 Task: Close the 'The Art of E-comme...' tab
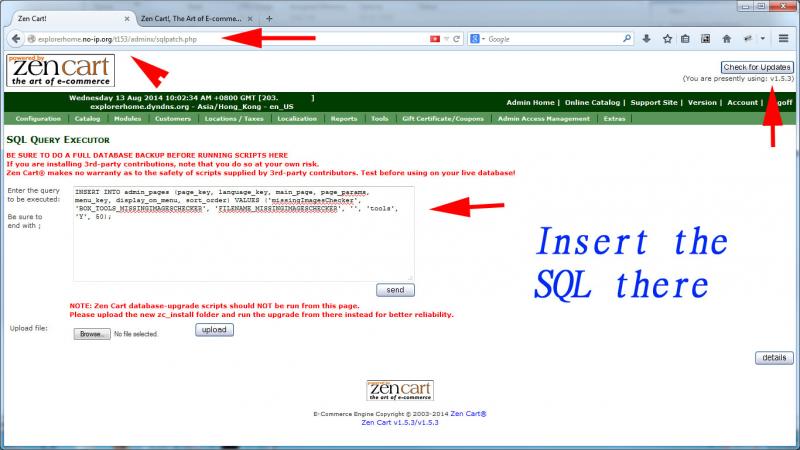[250, 19]
